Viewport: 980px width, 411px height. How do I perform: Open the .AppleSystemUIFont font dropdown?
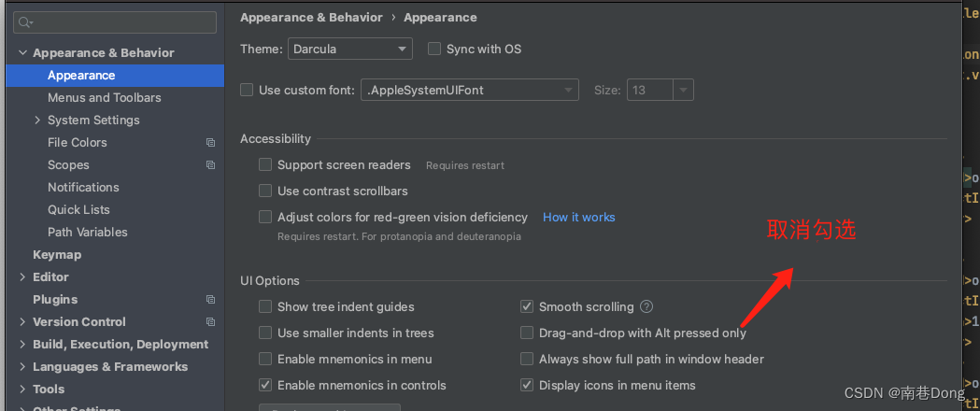tap(470, 90)
